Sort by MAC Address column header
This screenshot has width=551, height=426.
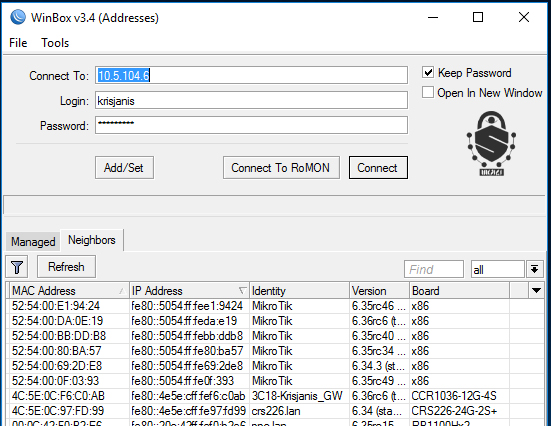coord(69,291)
